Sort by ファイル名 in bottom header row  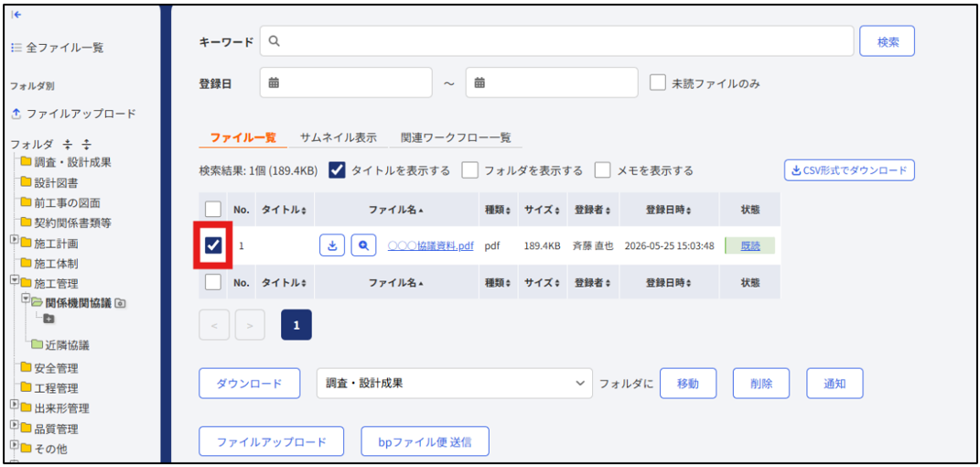tap(396, 283)
